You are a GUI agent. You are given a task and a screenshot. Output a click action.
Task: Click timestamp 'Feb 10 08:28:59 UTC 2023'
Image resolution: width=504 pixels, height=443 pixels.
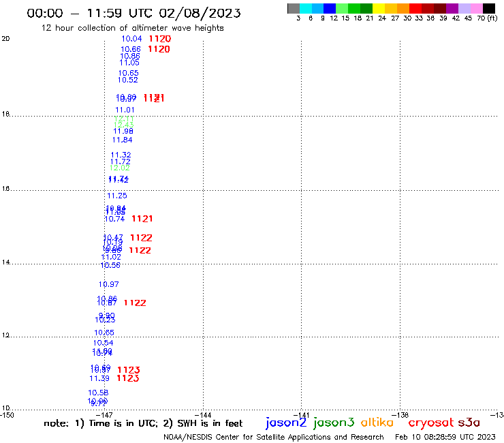(x=445, y=437)
